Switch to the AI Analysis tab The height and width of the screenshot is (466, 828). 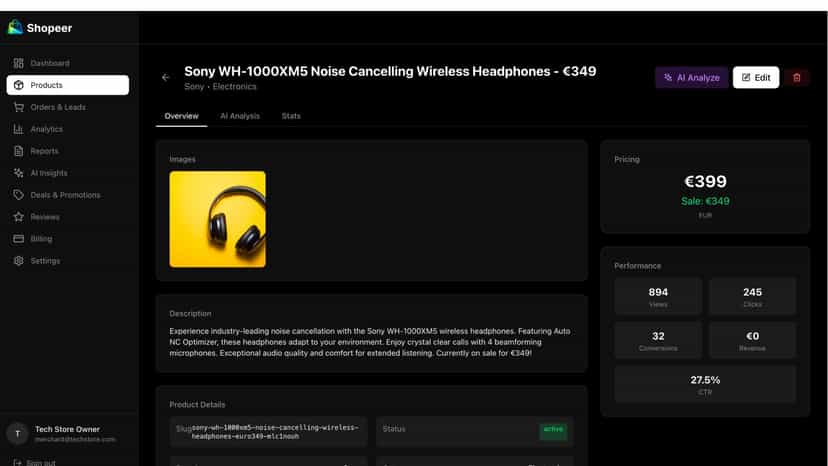click(x=240, y=116)
